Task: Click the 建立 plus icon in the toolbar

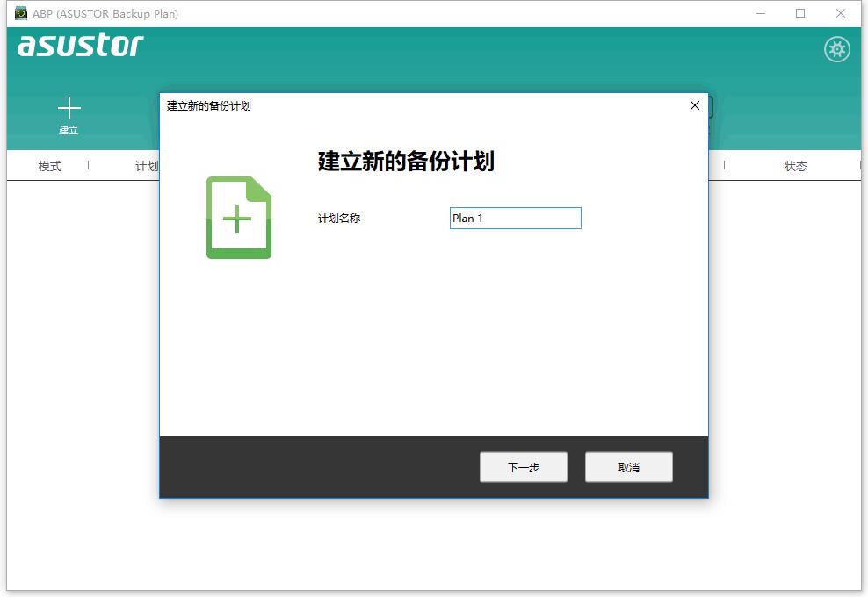Action: pyautogui.click(x=69, y=108)
